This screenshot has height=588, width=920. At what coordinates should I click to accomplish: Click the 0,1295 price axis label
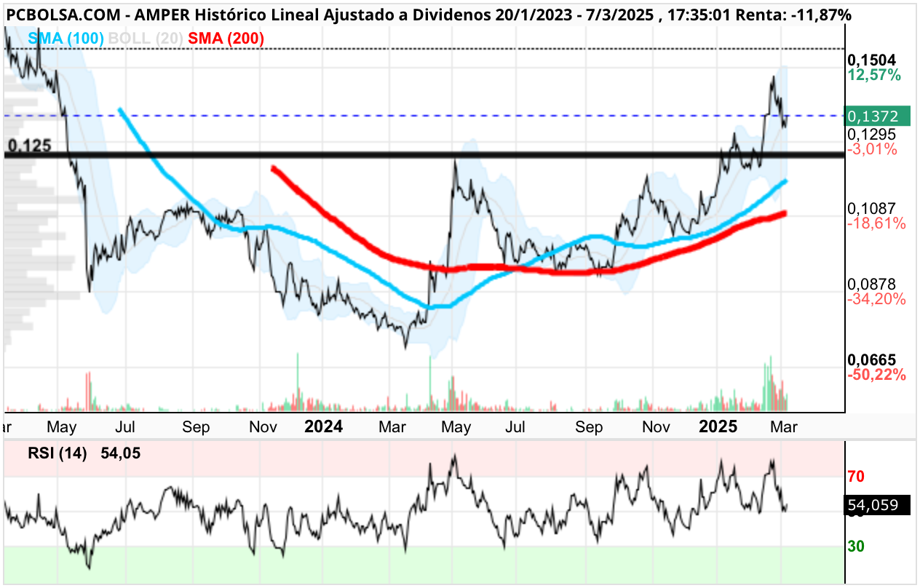pyautogui.click(x=873, y=134)
